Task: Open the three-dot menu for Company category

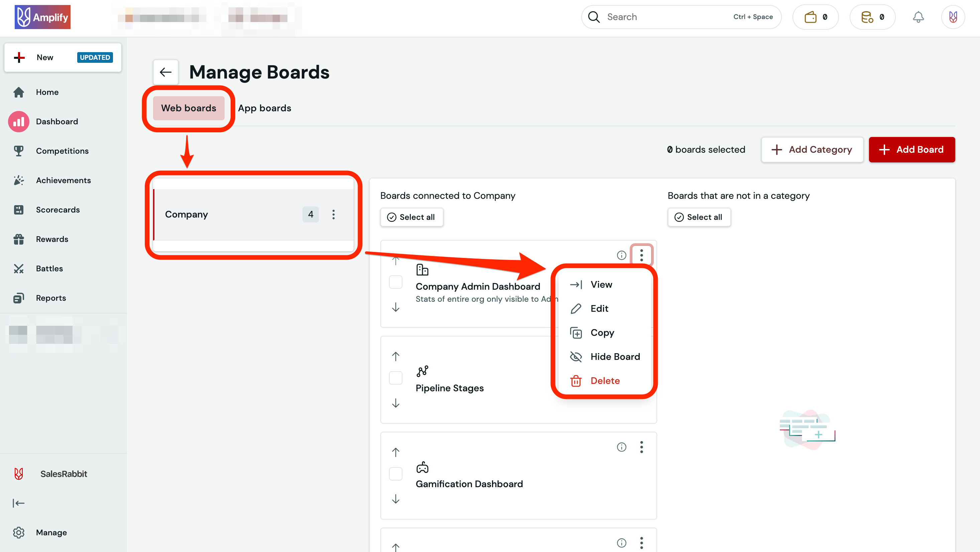Action: [333, 214]
